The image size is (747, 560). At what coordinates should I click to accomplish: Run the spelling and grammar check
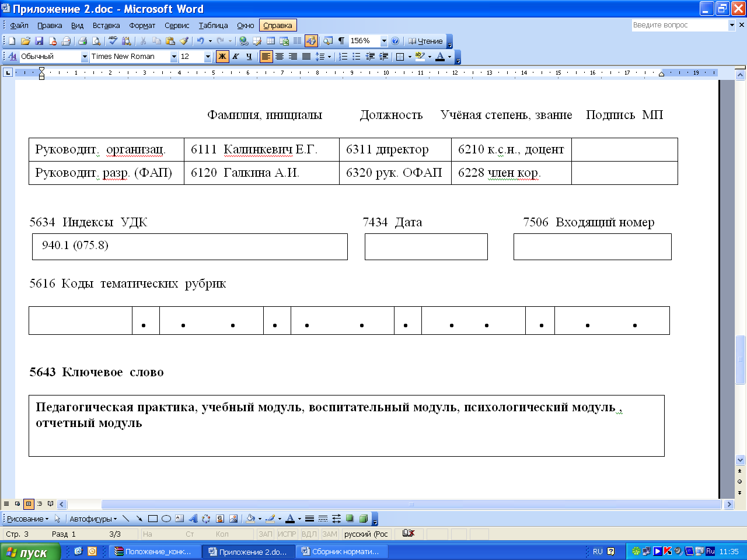pyautogui.click(x=113, y=41)
